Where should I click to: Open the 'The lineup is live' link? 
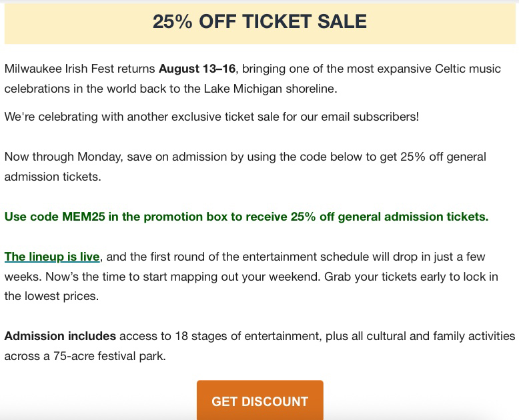[x=52, y=257]
